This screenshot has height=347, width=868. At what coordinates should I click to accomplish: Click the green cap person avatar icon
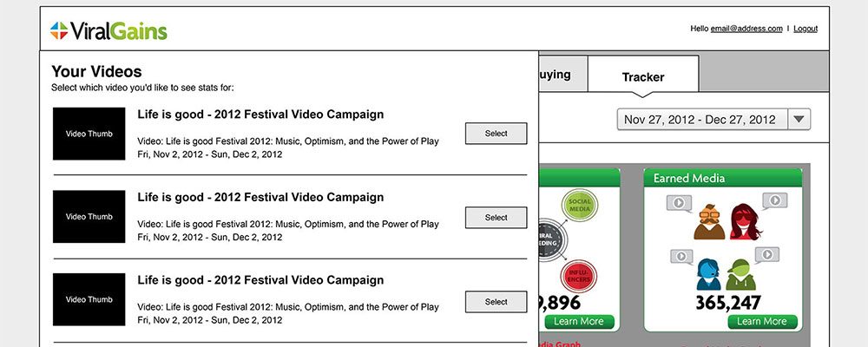tap(740, 274)
